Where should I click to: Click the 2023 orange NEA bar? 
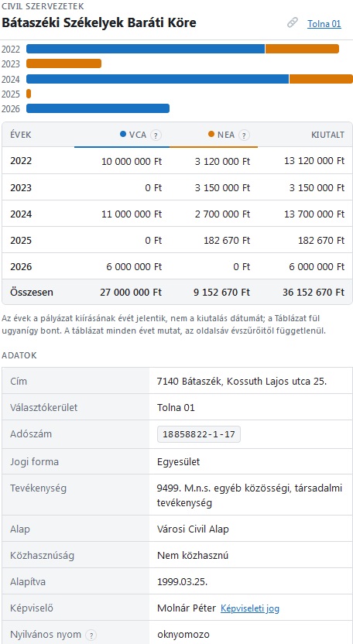click(63, 63)
